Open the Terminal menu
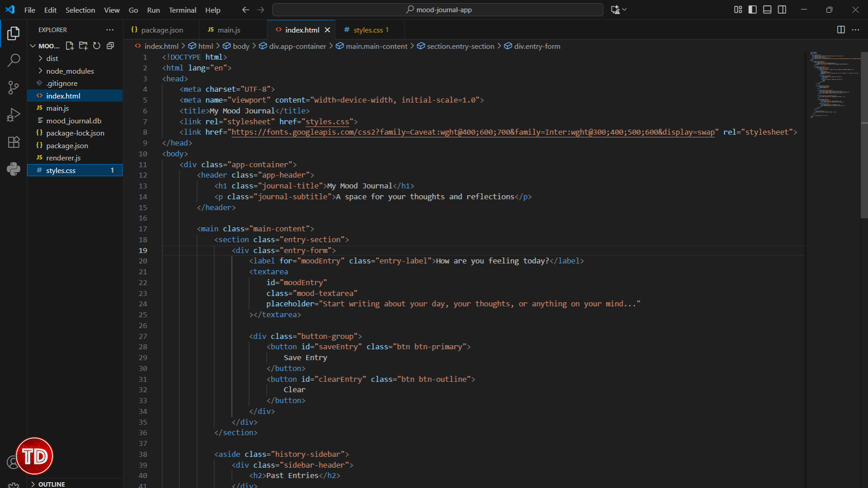Image resolution: width=868 pixels, height=488 pixels. pos(182,10)
